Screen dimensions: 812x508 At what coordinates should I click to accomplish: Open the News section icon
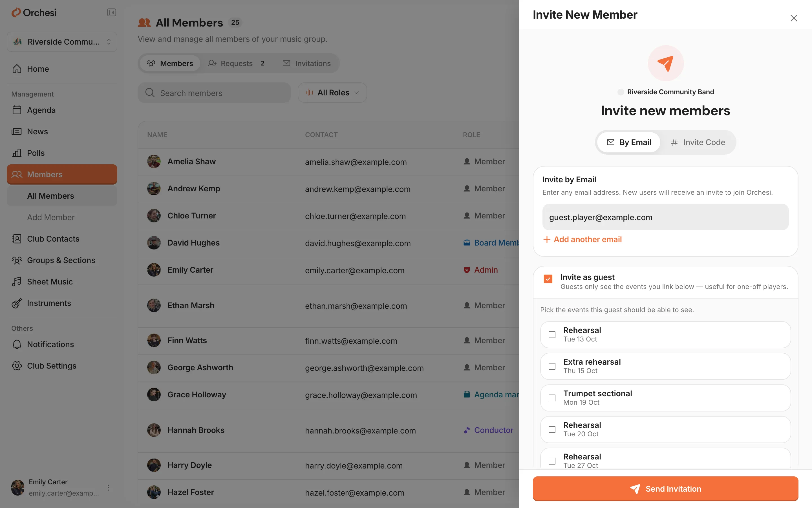(x=17, y=131)
